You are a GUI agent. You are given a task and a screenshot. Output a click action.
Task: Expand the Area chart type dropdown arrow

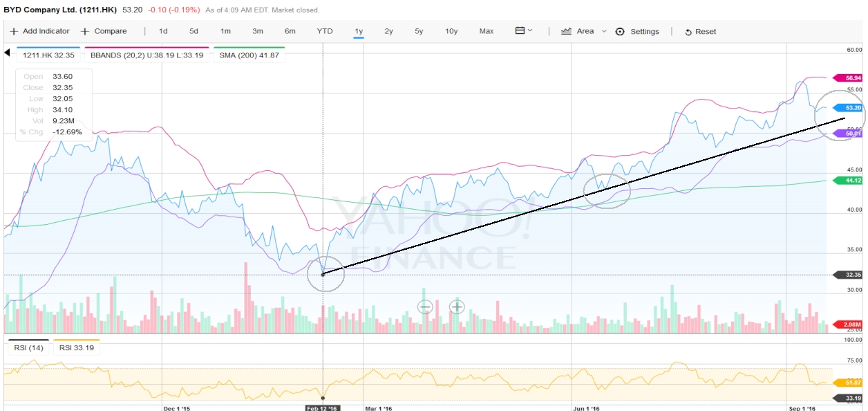(604, 31)
